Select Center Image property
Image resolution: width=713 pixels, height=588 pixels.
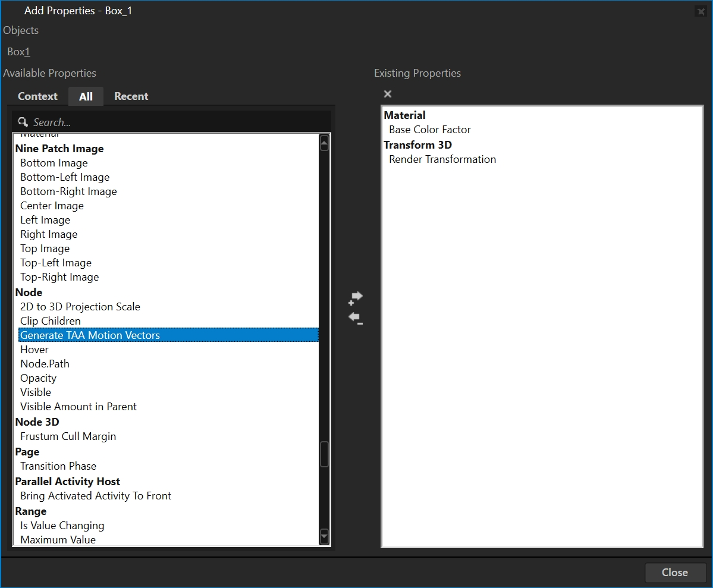[x=52, y=206]
